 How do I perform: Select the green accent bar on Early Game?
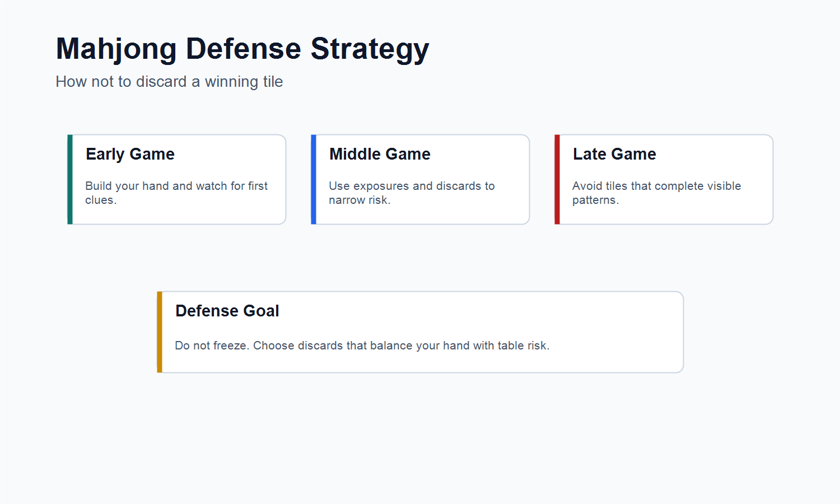point(70,179)
